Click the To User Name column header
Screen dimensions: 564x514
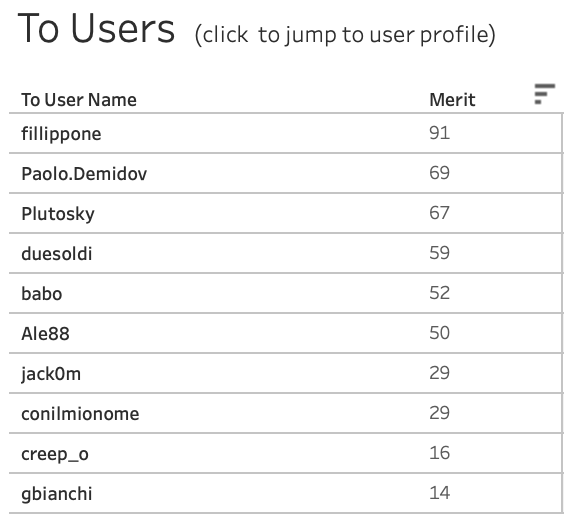coord(79,100)
